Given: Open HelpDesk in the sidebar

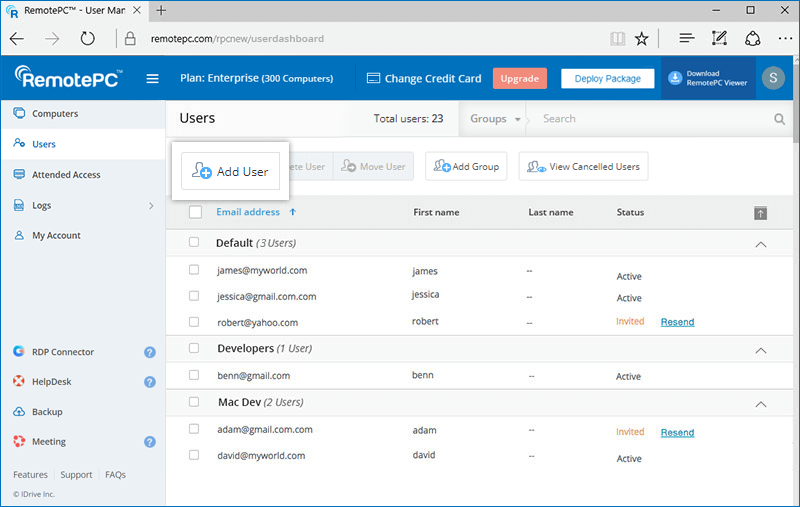Looking at the screenshot, I should pos(52,382).
